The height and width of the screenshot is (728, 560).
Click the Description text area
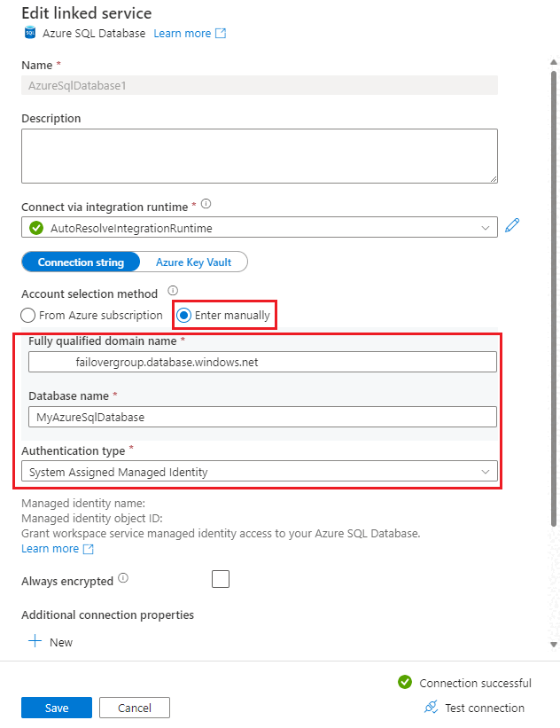point(259,156)
